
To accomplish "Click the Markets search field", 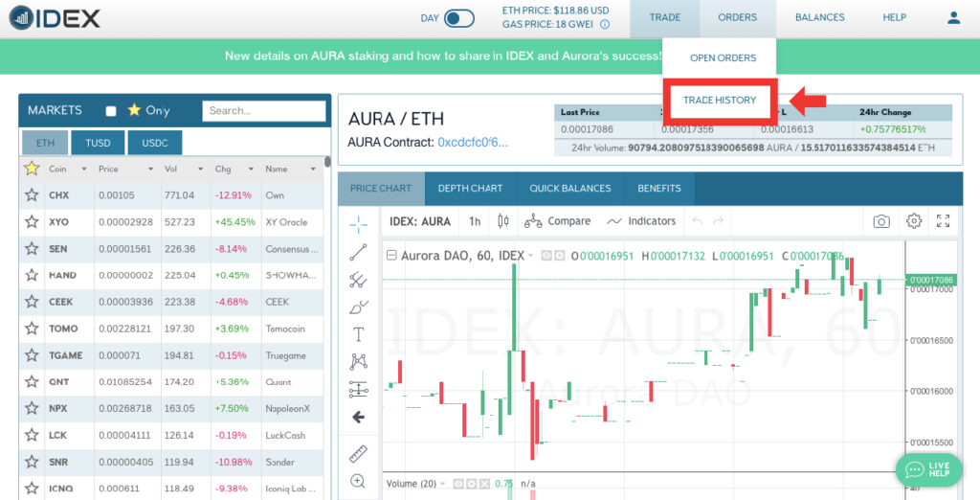I will tap(263, 111).
